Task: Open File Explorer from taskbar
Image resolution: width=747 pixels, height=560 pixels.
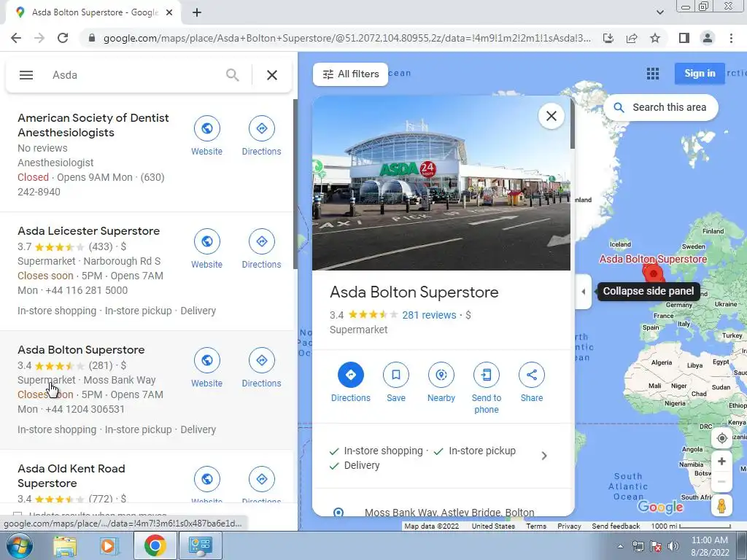Action: [64, 545]
